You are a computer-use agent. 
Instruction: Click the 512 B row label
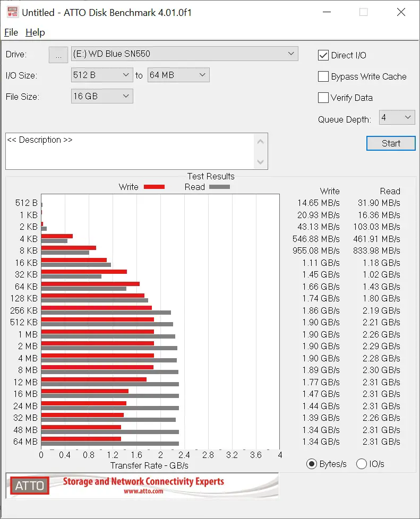click(27, 203)
